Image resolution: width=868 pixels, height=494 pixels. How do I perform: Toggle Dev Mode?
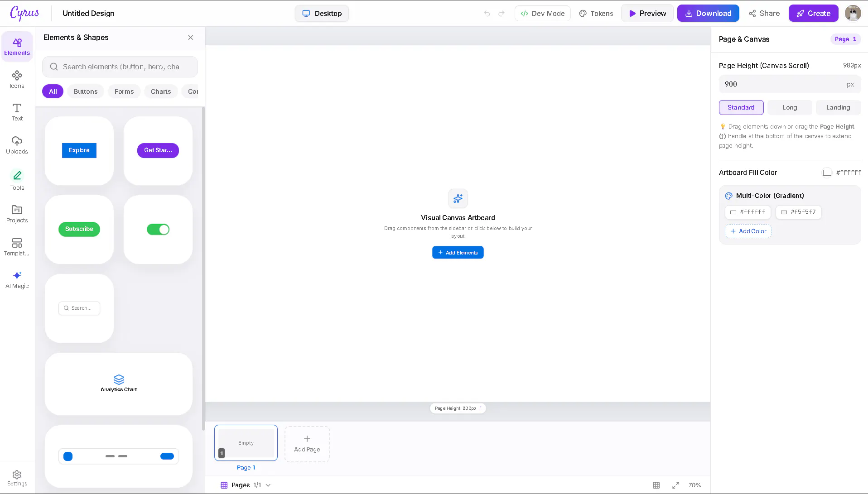[543, 14]
